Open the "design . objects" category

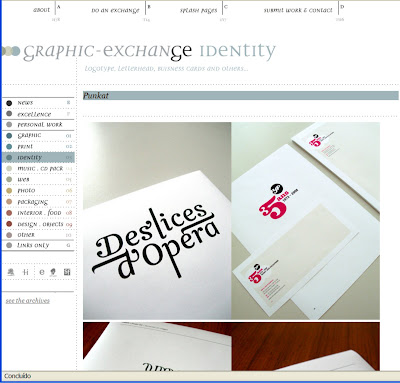pyautogui.click(x=40, y=224)
